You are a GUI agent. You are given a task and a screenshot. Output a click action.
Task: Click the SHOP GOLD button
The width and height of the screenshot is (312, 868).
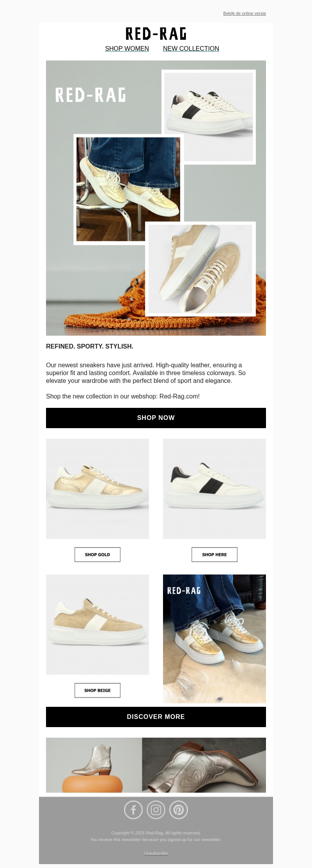pos(97,555)
